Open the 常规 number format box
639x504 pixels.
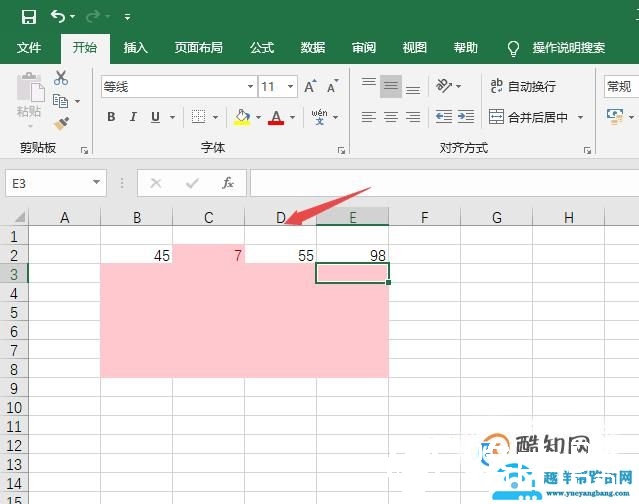click(x=621, y=86)
